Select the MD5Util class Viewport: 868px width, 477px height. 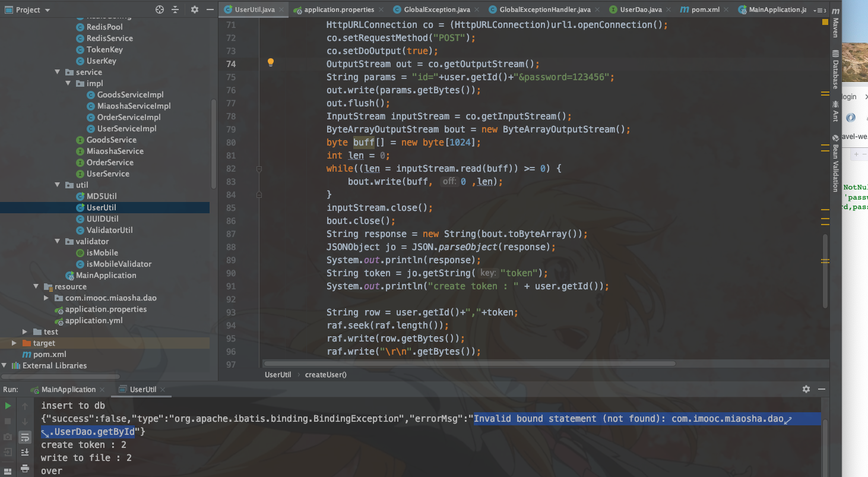102,196
